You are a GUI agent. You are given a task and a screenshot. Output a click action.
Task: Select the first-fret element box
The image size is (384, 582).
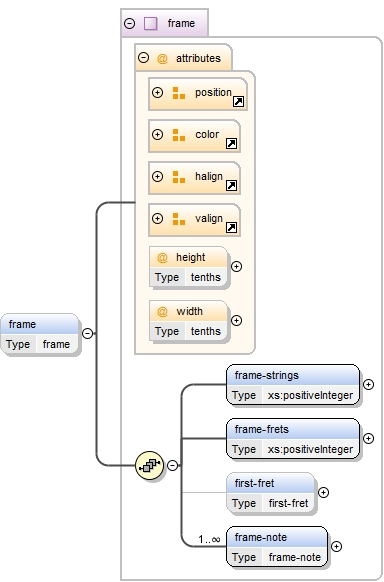(x=270, y=493)
